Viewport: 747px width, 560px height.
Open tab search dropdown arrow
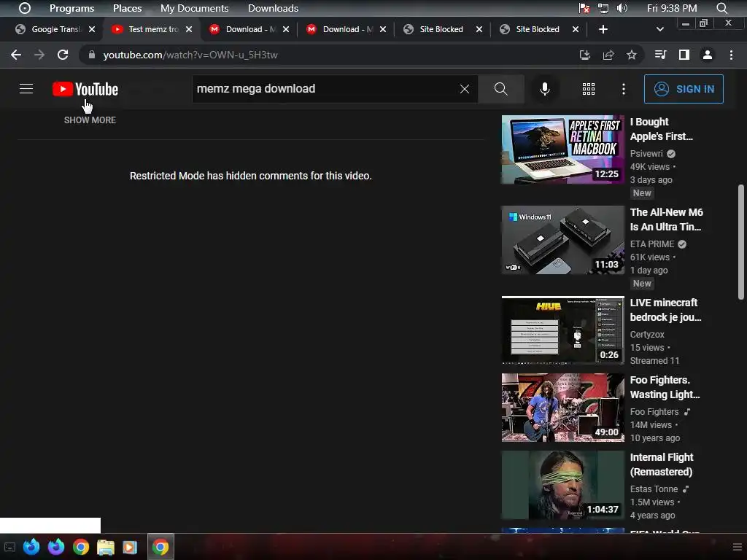click(x=659, y=29)
